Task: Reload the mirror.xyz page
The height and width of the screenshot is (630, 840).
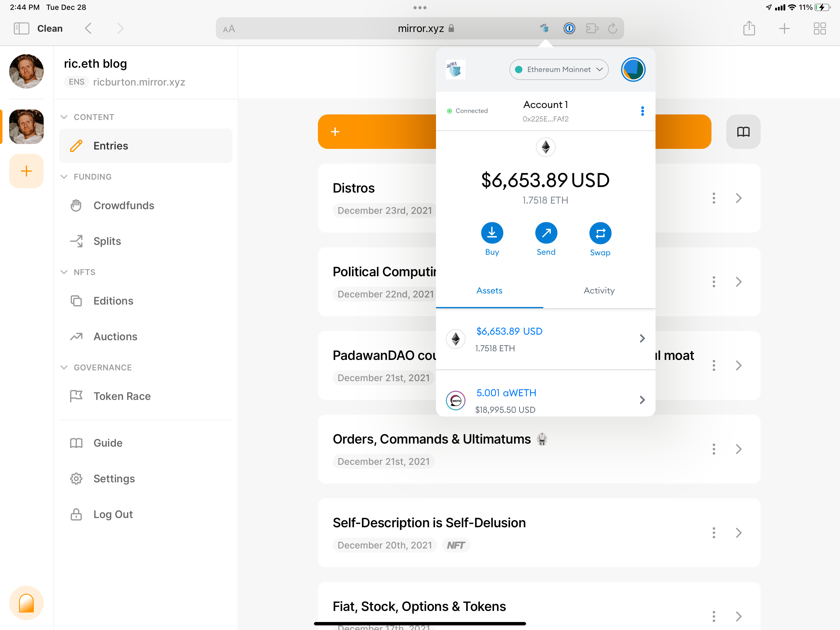Action: point(612,29)
